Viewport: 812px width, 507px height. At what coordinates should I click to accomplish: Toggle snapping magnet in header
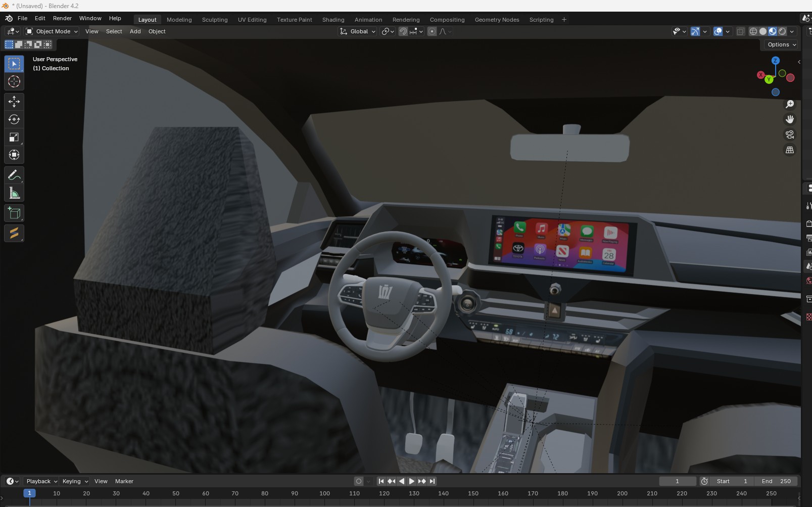click(403, 31)
